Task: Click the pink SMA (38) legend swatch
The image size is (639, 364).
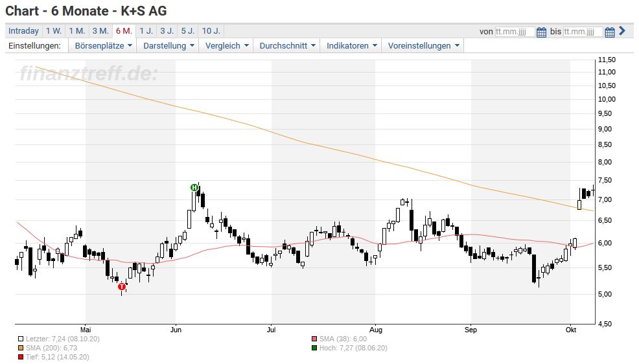Action: (314, 339)
